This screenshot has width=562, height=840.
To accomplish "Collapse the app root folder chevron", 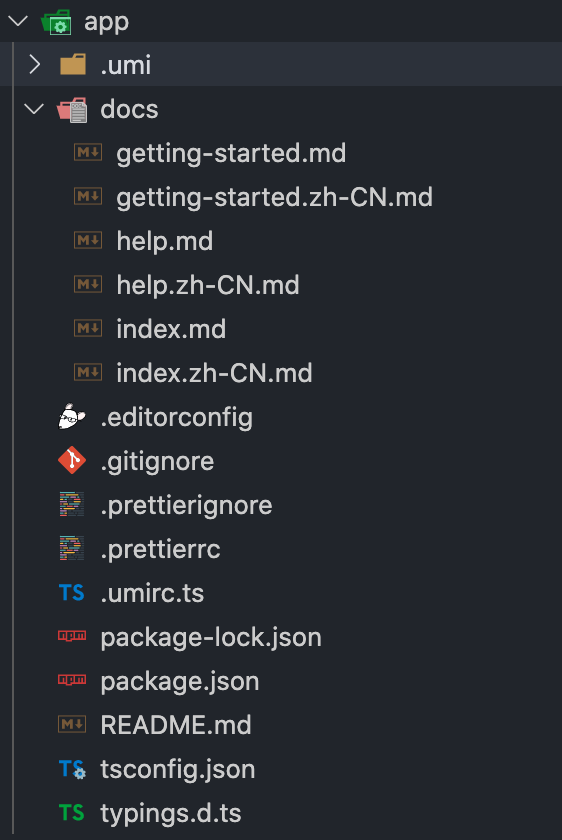I will [18, 21].
